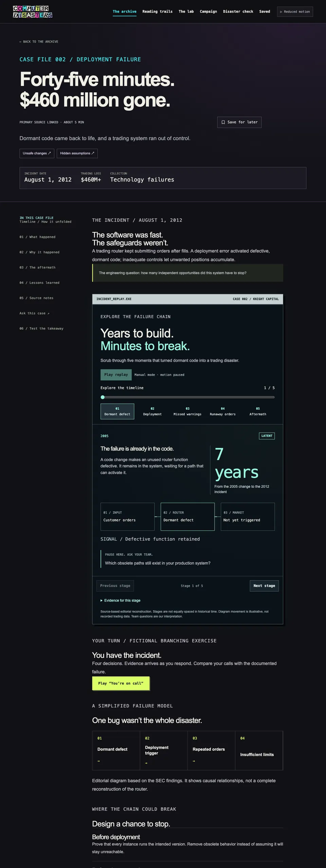The image size is (326, 868).
Task: Start the Play replay button
Action: click(116, 375)
